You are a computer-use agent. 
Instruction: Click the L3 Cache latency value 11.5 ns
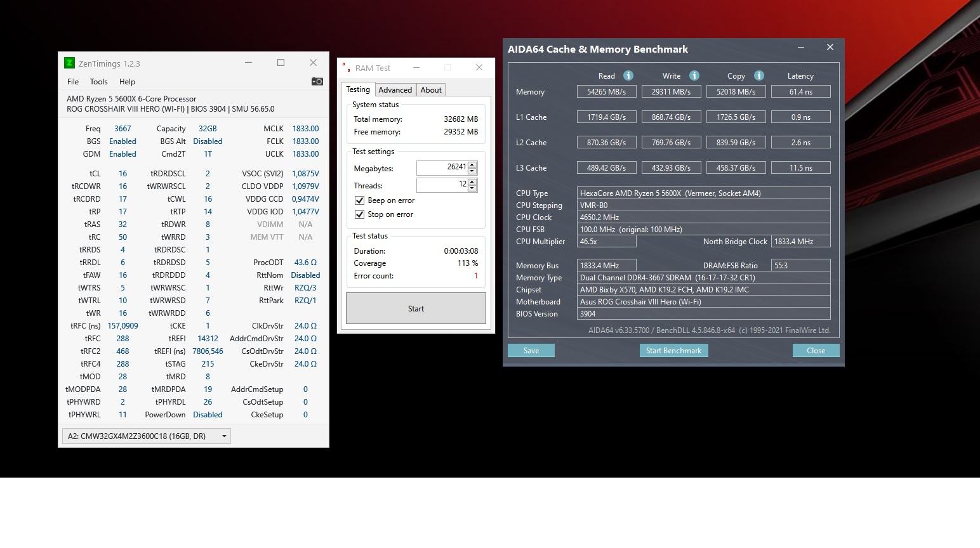(x=800, y=168)
